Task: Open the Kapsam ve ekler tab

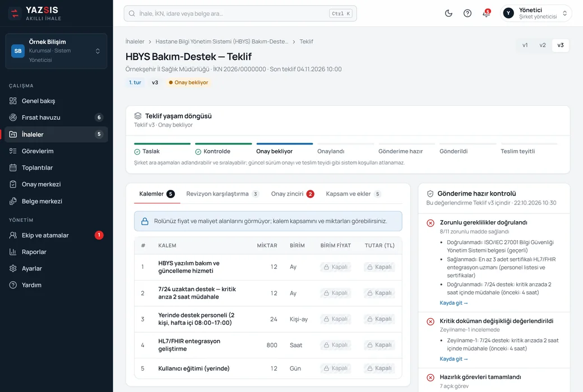Action: 353,194
